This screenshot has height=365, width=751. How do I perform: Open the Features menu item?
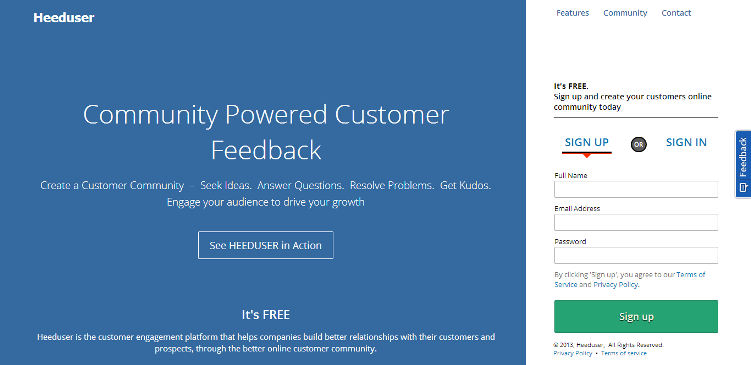click(572, 13)
